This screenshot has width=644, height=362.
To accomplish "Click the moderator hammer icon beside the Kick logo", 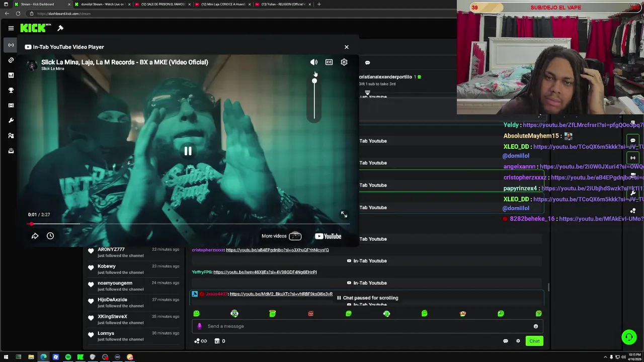I will coord(60,28).
